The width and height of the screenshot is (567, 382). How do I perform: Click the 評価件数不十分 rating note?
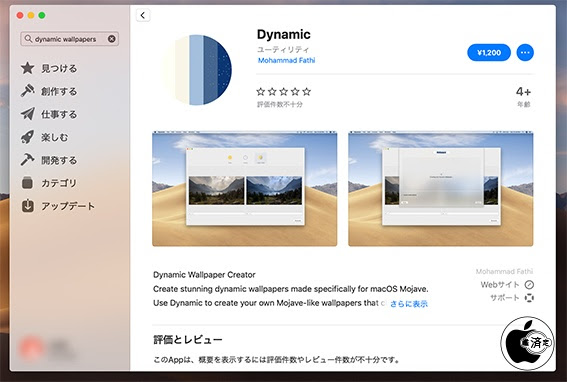(x=280, y=105)
